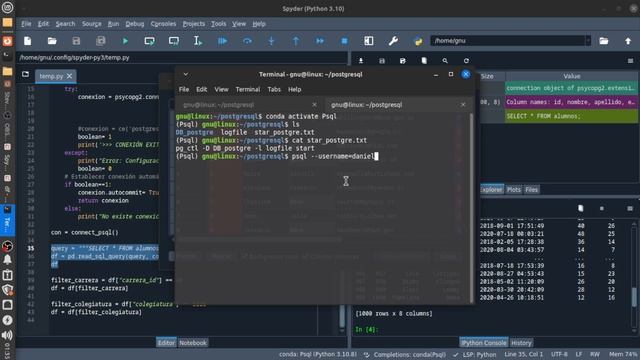Screen dimensions: 640x360
Task: Open Debug menu in Spyder
Action: (x=135, y=24)
